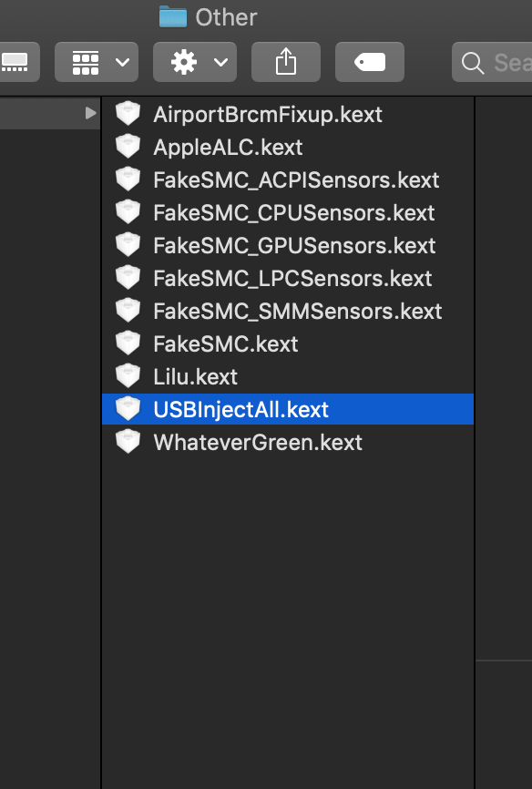Click WhateverGreen.kext file icon

pos(128,441)
